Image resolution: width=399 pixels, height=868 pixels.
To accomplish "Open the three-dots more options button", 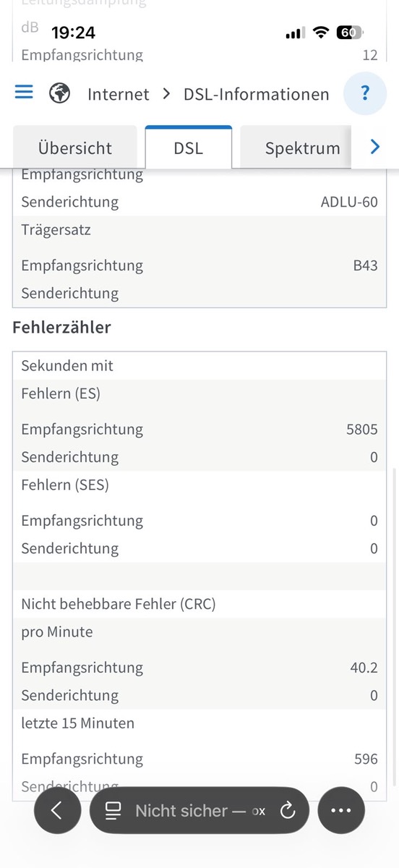I will tap(340, 811).
